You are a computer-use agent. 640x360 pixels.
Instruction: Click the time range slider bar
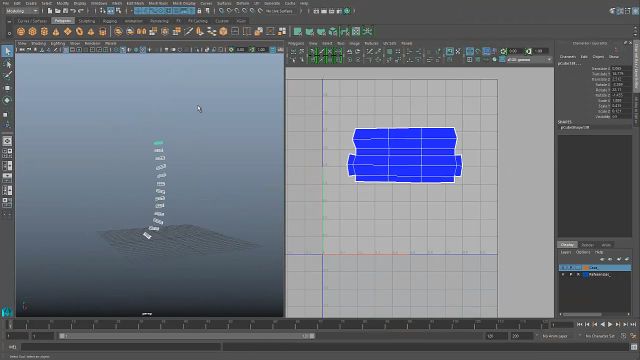[x=187, y=336]
